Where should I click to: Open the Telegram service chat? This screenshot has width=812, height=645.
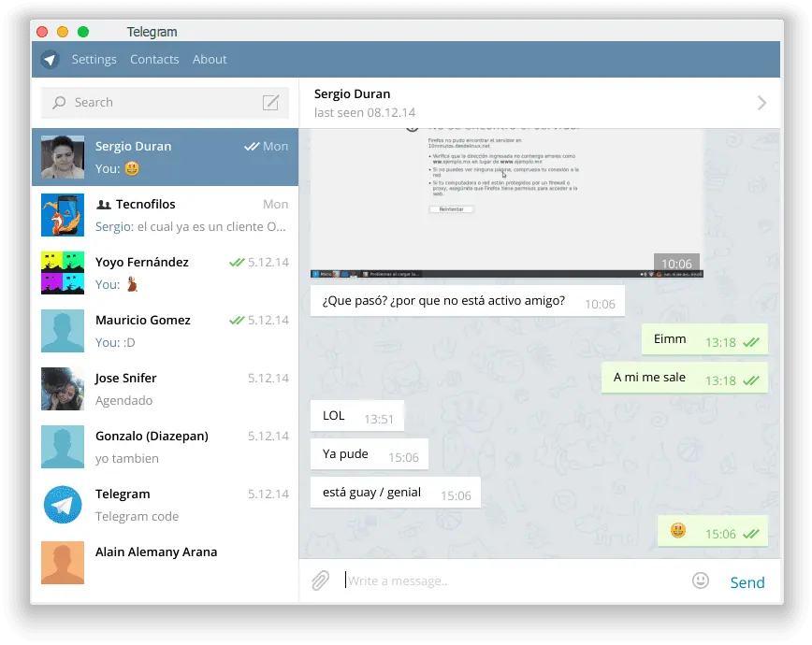pos(165,505)
